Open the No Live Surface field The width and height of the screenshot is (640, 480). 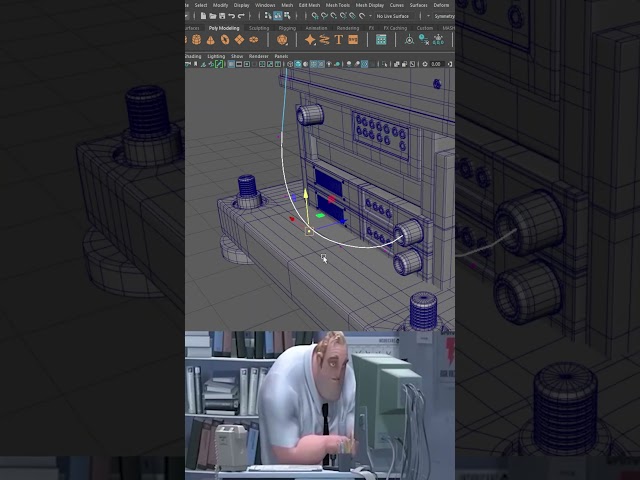[394, 16]
